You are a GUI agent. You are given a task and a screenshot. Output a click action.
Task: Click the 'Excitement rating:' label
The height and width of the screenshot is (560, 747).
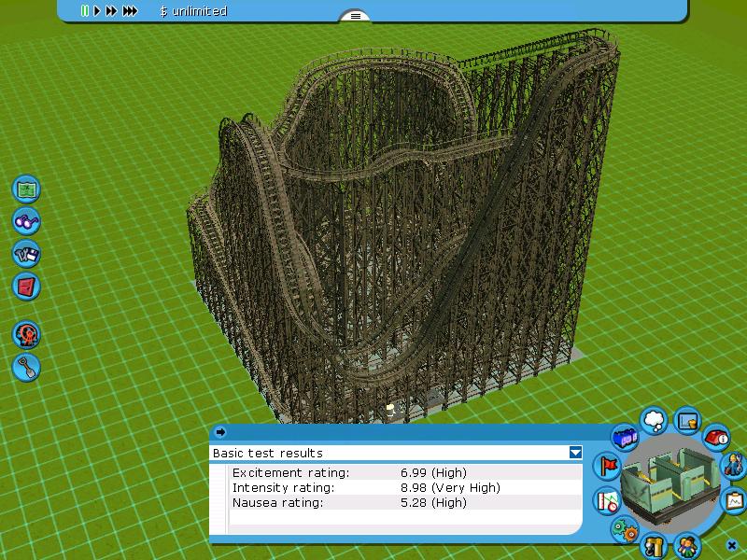click(x=291, y=472)
